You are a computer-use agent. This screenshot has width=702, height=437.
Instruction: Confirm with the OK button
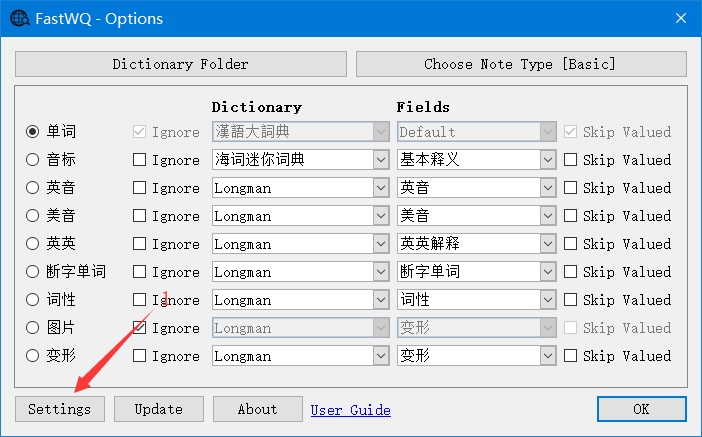[x=641, y=409]
